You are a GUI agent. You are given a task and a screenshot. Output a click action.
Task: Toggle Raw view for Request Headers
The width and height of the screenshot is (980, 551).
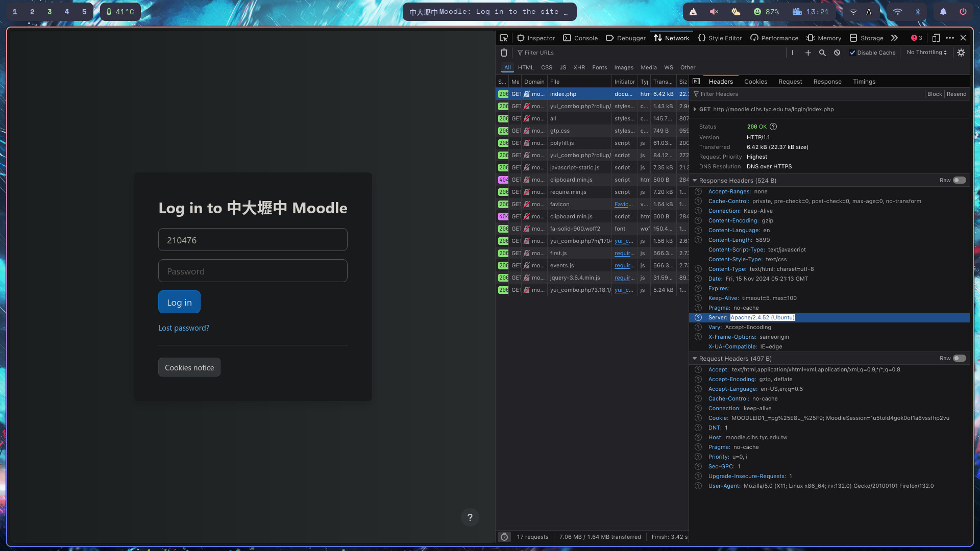[x=960, y=358]
